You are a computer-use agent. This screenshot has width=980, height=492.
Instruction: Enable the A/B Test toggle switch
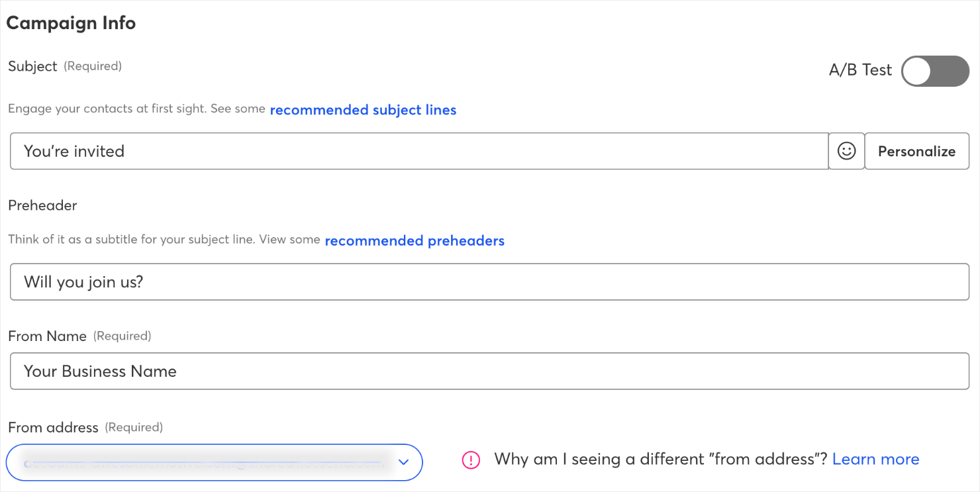coord(935,71)
